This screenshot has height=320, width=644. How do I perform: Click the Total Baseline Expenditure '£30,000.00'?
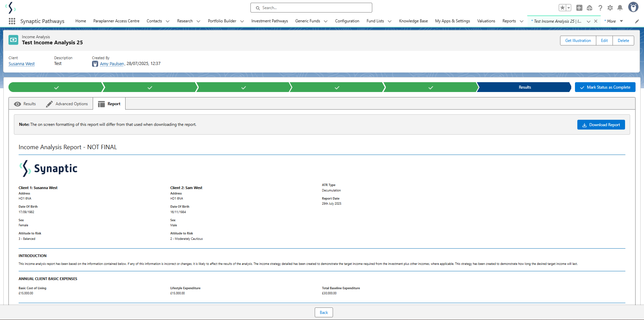pyautogui.click(x=329, y=293)
